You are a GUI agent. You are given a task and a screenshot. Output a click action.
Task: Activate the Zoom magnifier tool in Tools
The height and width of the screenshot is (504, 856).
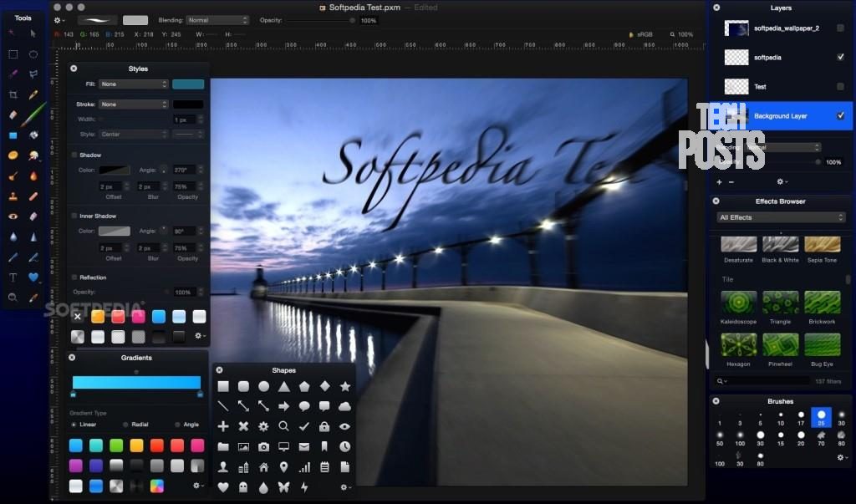(13, 298)
